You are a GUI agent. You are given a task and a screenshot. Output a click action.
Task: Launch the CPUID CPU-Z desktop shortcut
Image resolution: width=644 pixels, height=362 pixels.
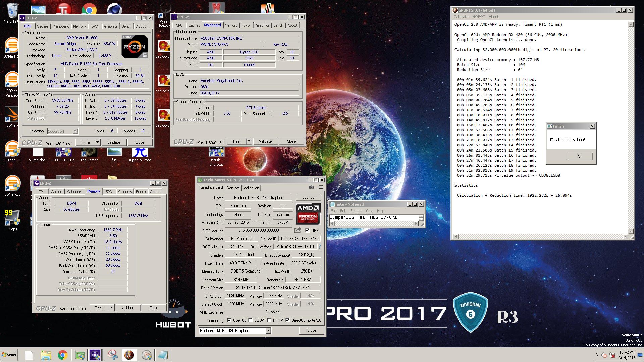tap(63, 155)
